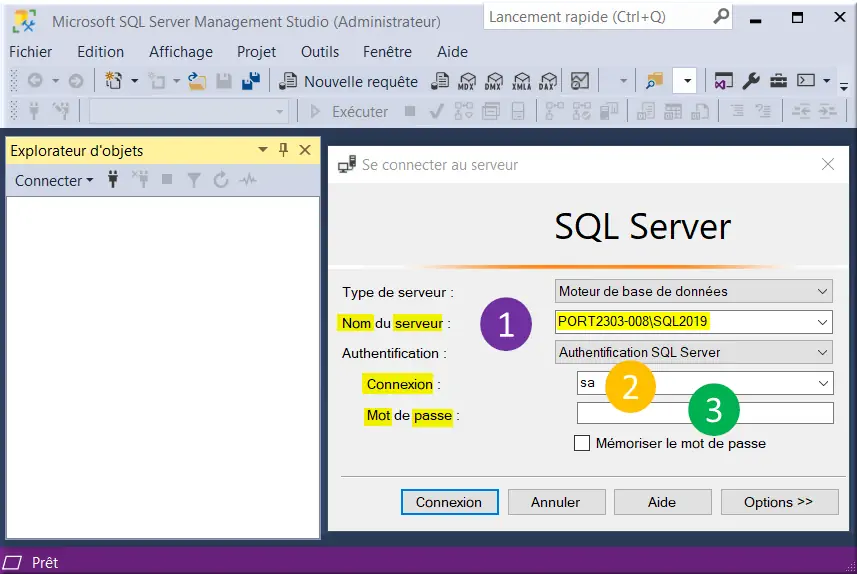The width and height of the screenshot is (857, 574).
Task: Click the New Project toolbar icon
Action: click(113, 81)
